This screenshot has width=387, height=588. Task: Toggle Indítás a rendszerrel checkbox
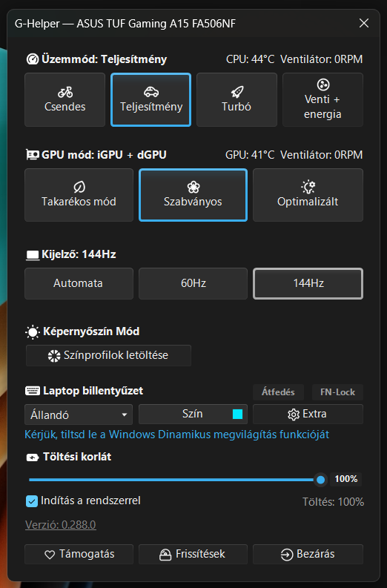[x=32, y=501]
